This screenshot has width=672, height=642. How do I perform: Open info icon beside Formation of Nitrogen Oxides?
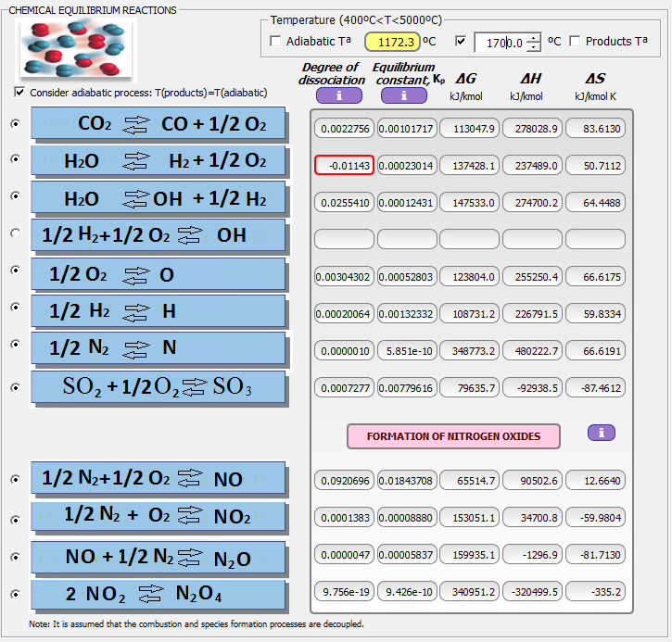pyautogui.click(x=602, y=433)
